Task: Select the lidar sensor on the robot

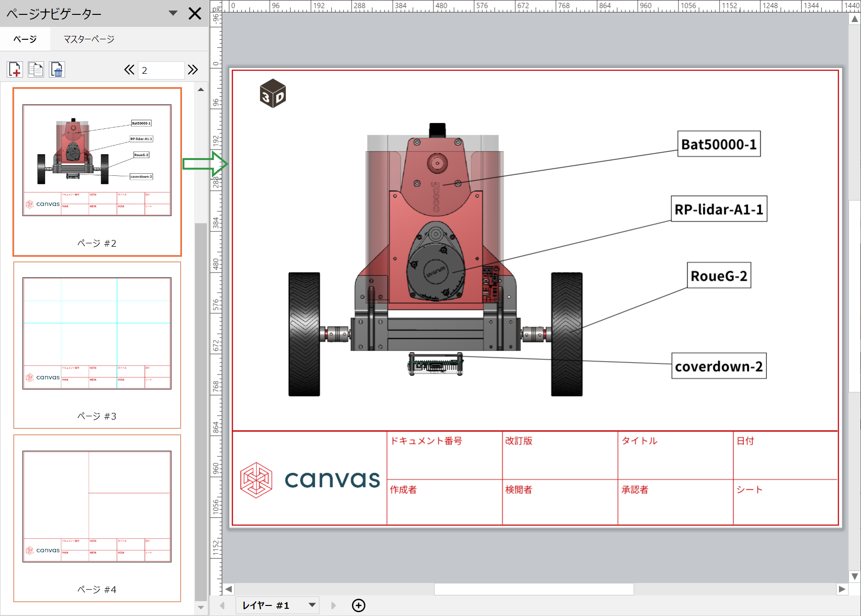Action: coord(436,262)
